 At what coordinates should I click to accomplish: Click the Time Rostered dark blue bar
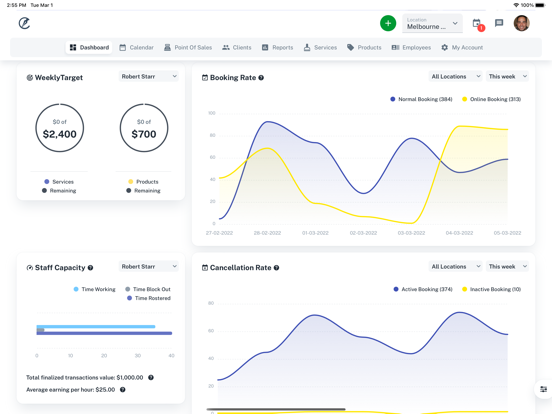click(104, 333)
